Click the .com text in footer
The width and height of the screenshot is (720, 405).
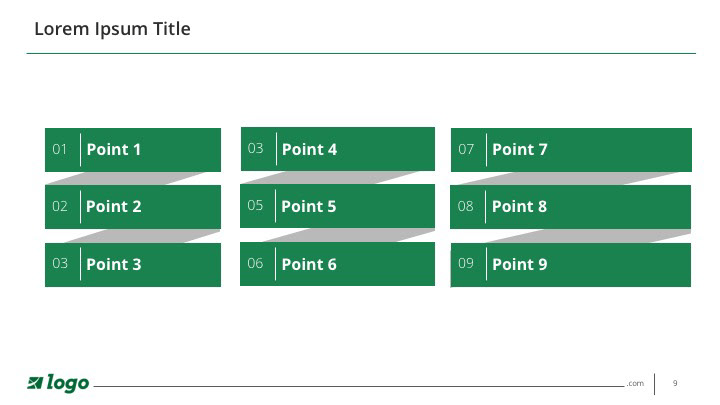tap(636, 383)
